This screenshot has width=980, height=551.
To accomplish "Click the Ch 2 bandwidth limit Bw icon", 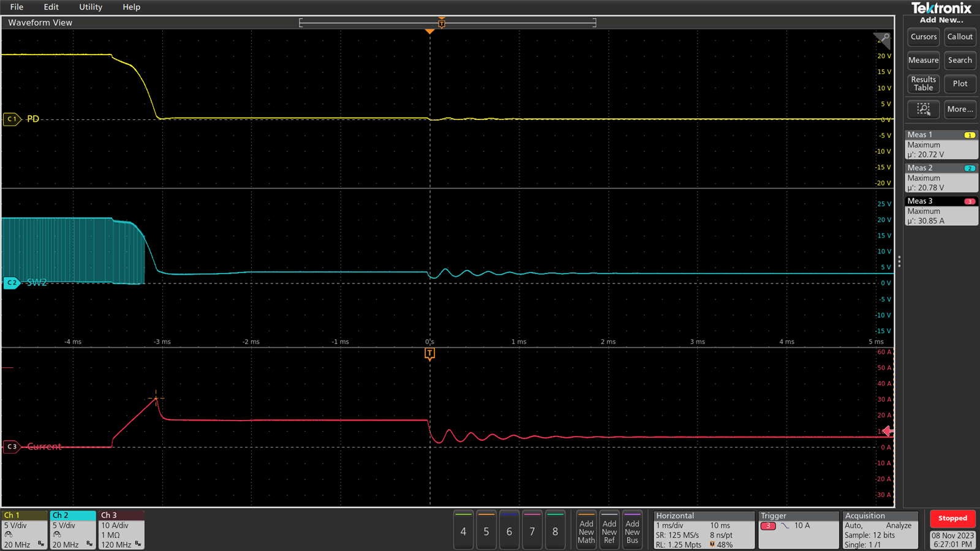I will tap(89, 544).
